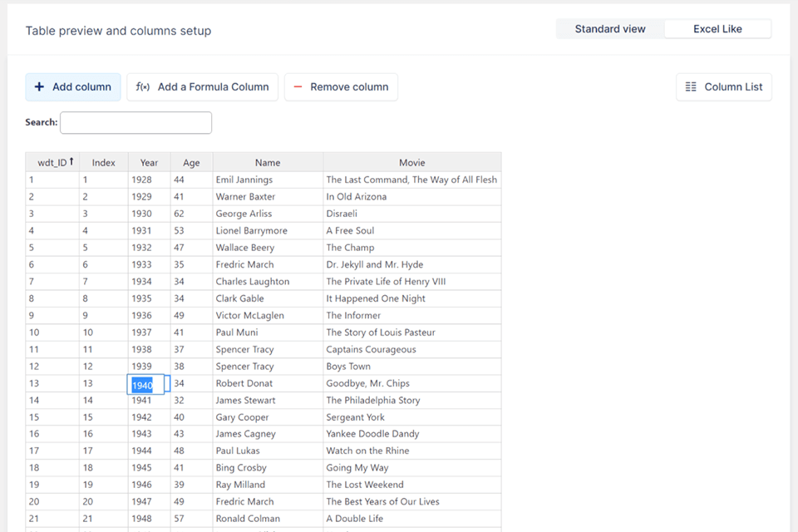Switch to Standard view tab
This screenshot has height=532, width=798.
[x=610, y=29]
